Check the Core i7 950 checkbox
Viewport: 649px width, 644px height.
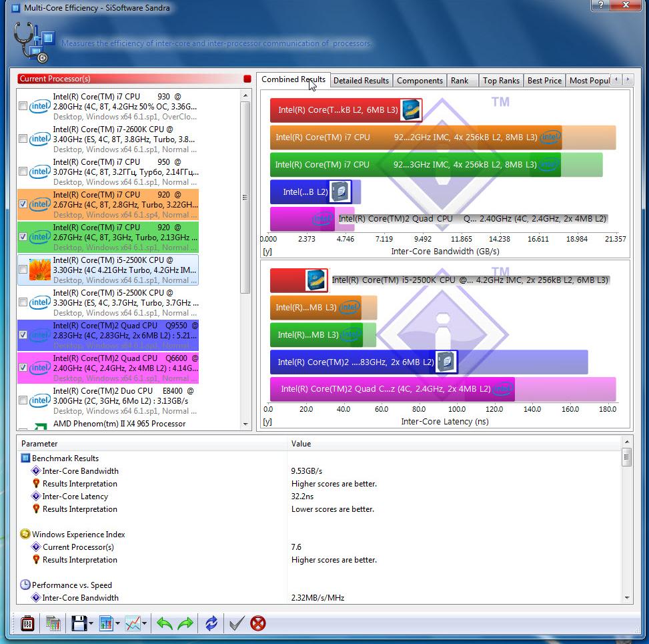point(23,172)
